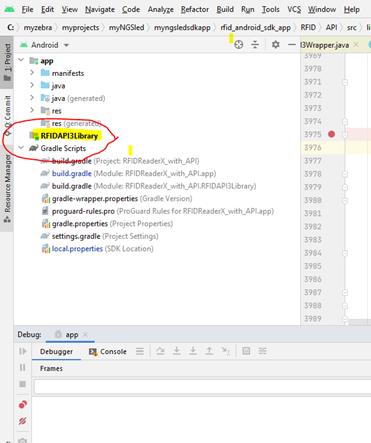Select build.gradle for Module RFIDReaderX_with_API.app
Viewport: 371px width, 443px height.
128,174
